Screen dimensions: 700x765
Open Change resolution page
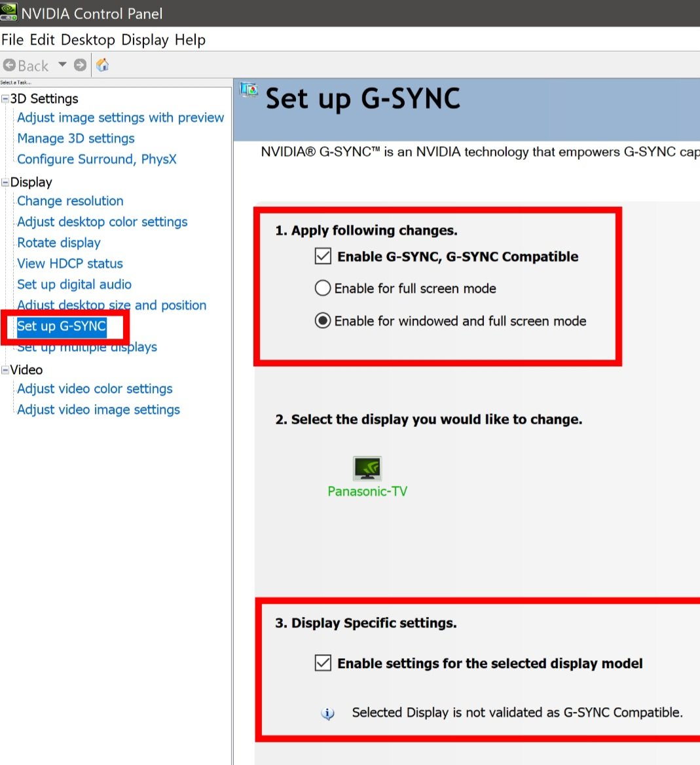click(70, 201)
